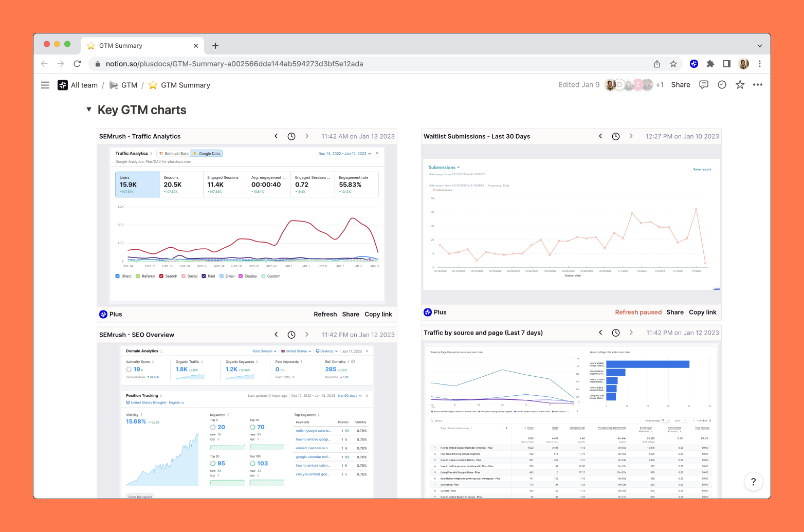
Task: Open United States (Google) - English dropdown
Action: tap(155, 402)
